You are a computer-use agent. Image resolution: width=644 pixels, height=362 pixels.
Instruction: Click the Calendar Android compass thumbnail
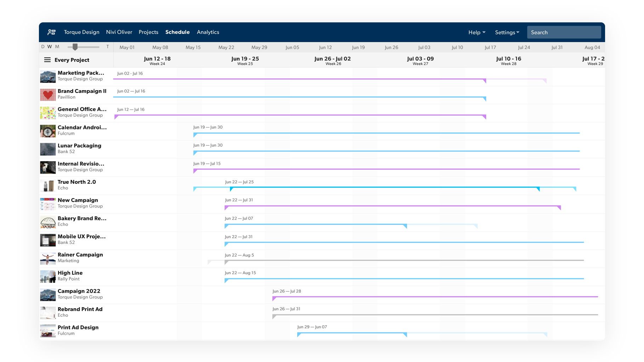click(x=48, y=131)
